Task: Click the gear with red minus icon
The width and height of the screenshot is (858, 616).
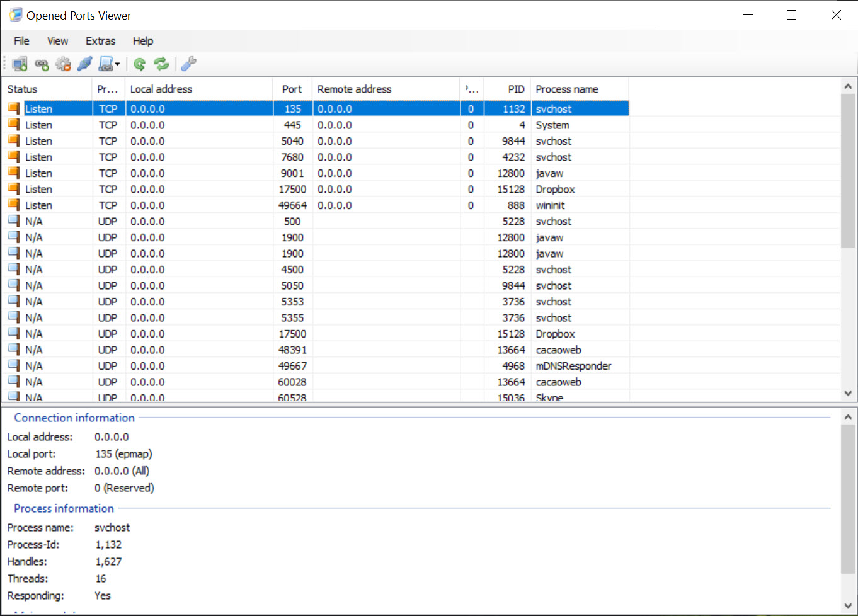Action: coord(63,64)
